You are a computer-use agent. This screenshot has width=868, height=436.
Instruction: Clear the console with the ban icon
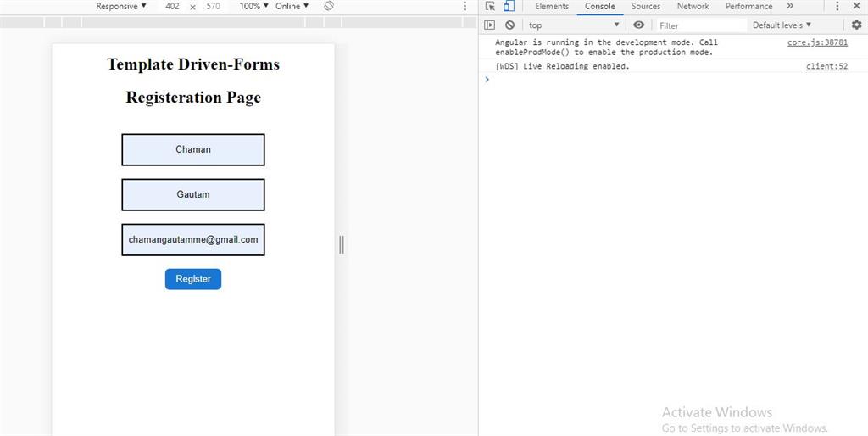(x=509, y=25)
